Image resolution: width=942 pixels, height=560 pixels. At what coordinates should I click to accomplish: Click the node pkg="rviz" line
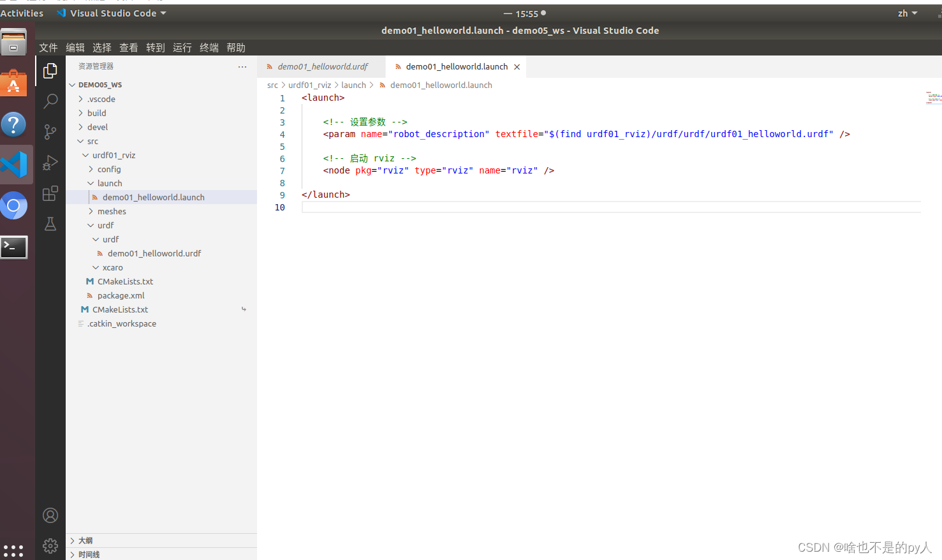(438, 170)
